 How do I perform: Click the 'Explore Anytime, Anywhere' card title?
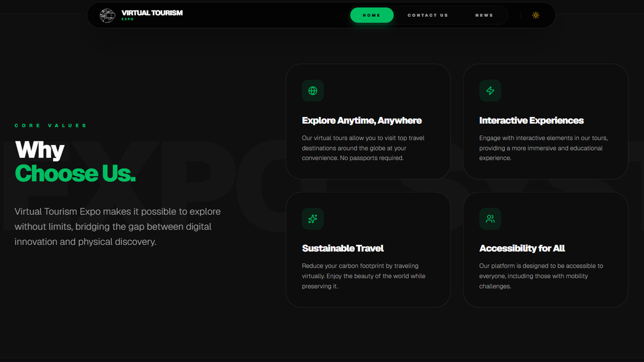[x=362, y=120]
